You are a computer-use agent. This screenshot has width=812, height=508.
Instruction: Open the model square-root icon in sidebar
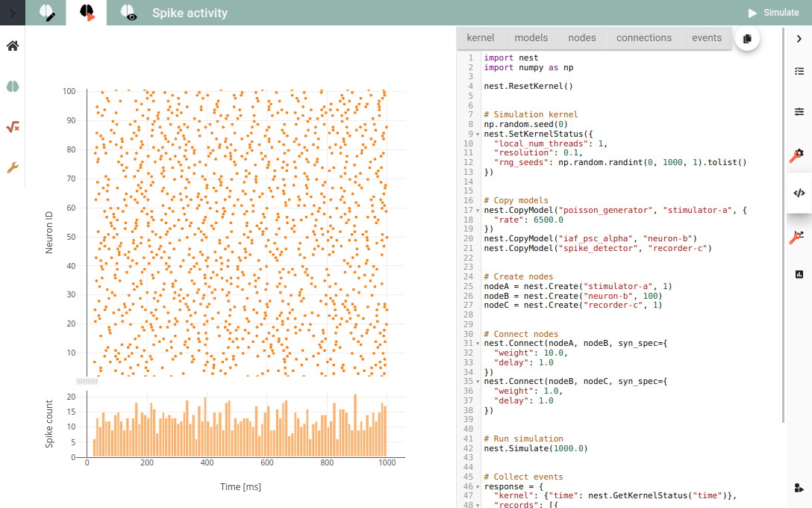13,127
